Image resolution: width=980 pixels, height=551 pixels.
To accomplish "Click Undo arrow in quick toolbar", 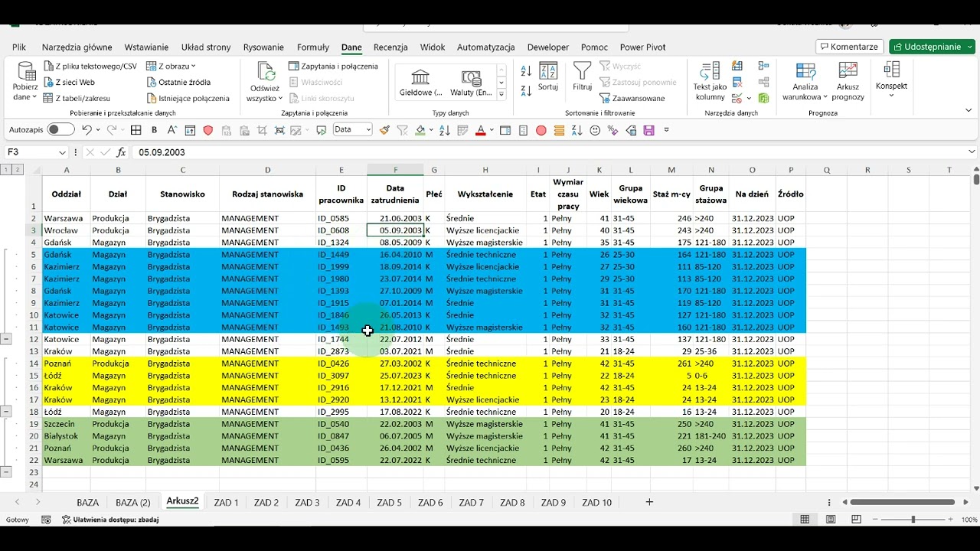I will 87,130.
